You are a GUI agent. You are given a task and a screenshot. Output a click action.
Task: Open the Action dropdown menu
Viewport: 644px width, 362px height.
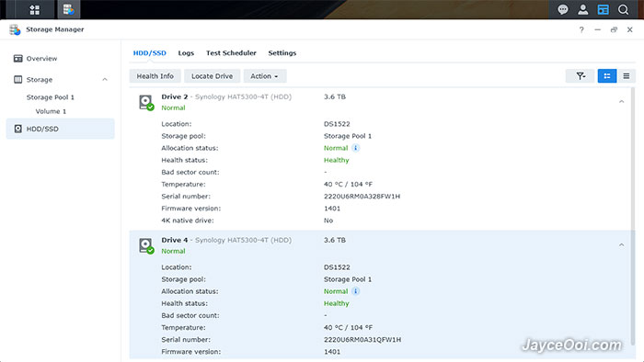click(265, 76)
